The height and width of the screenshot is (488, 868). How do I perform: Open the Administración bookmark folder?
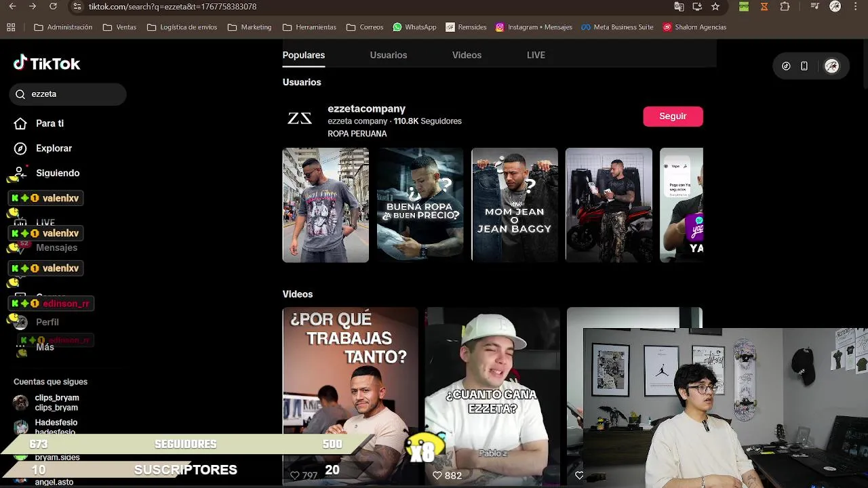coord(63,27)
